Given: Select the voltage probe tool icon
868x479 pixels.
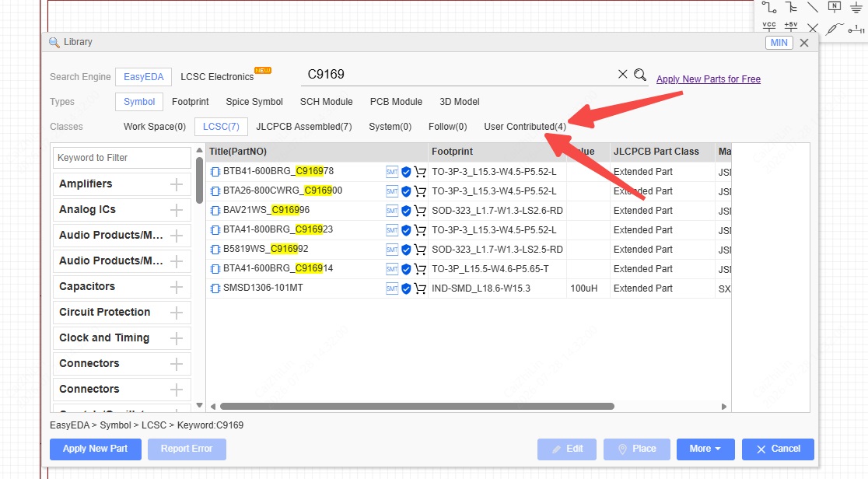Looking at the screenshot, I should point(835,28).
